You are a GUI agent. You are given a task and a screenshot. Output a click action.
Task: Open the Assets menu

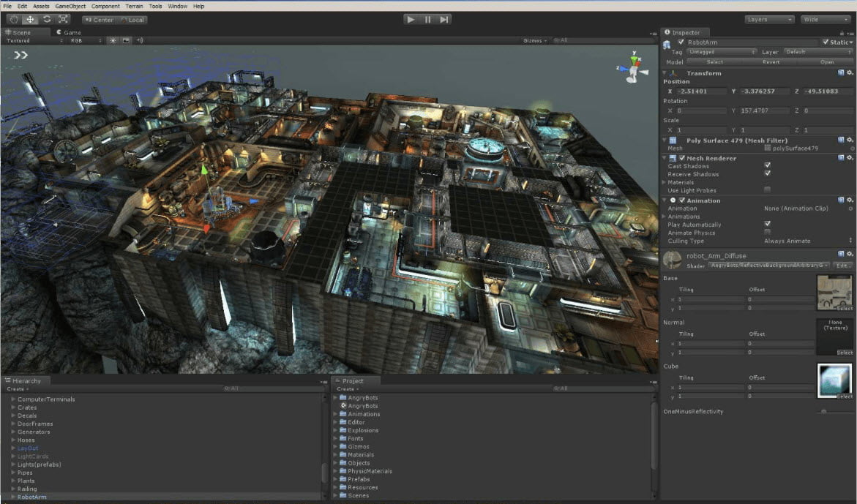(41, 6)
